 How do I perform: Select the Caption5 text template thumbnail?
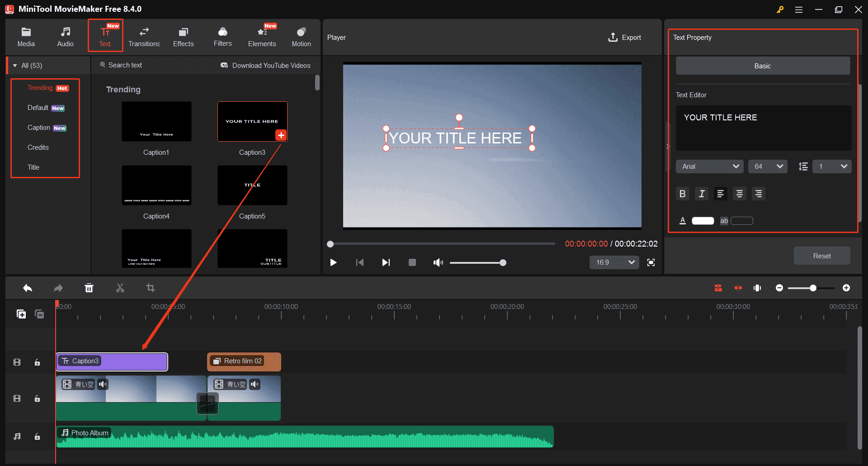(252, 185)
